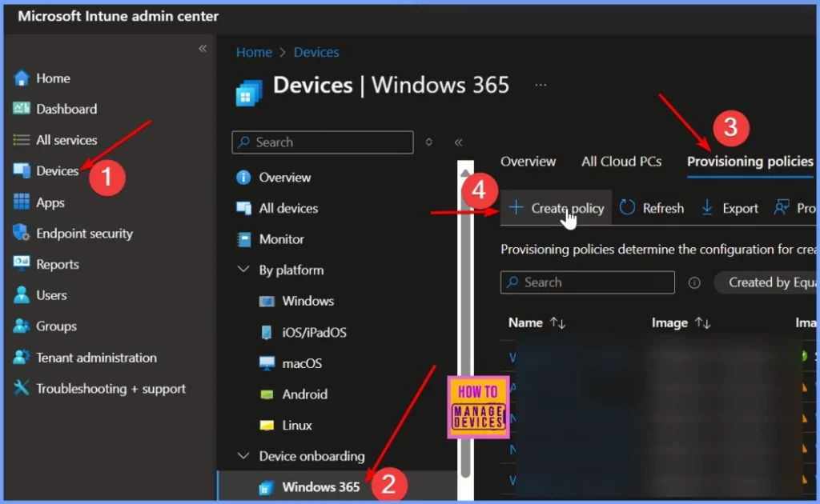Select Linux under By platform
This screenshot has width=820, height=504.
(297, 425)
